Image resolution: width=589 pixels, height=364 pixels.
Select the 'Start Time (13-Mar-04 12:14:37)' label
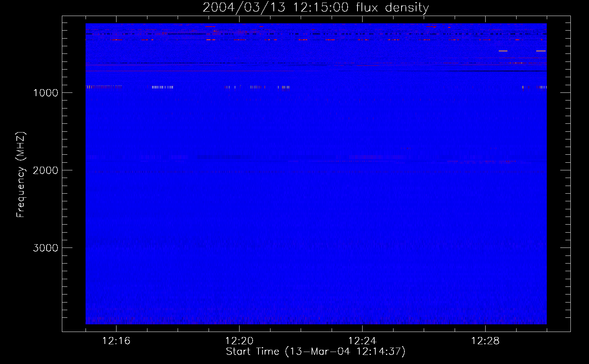click(x=316, y=352)
